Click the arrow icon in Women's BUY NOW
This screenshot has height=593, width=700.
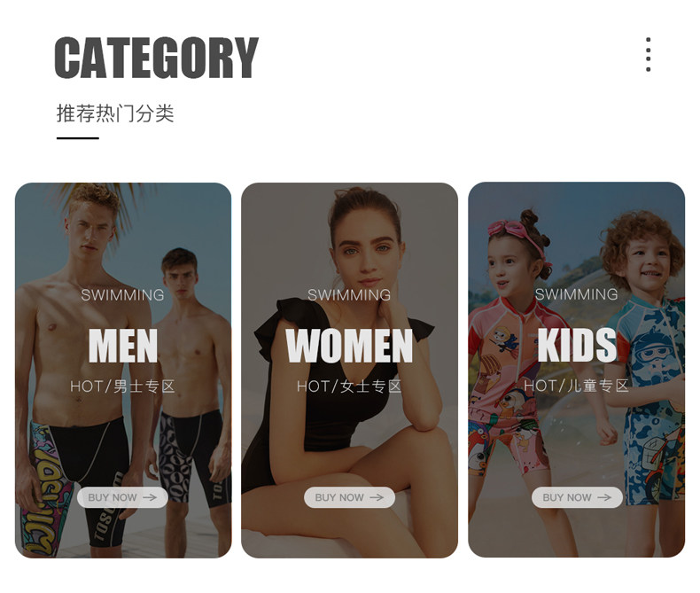(377, 497)
